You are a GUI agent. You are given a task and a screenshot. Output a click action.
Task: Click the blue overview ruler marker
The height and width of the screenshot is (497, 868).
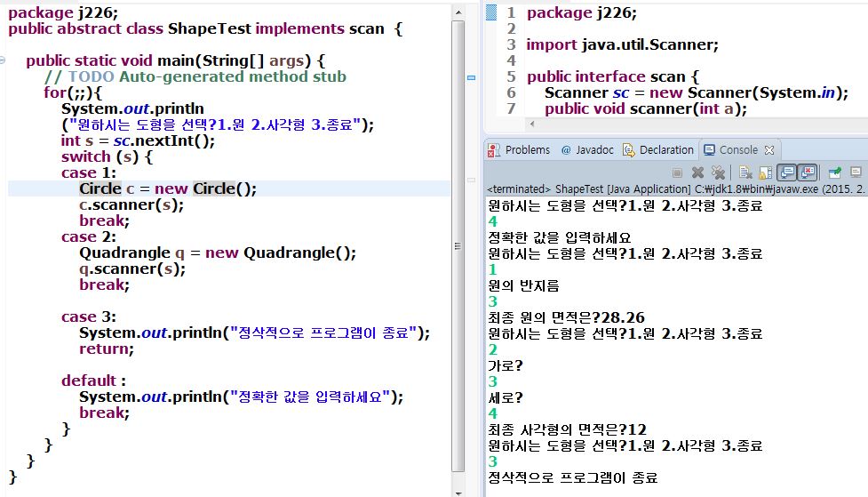471,77
